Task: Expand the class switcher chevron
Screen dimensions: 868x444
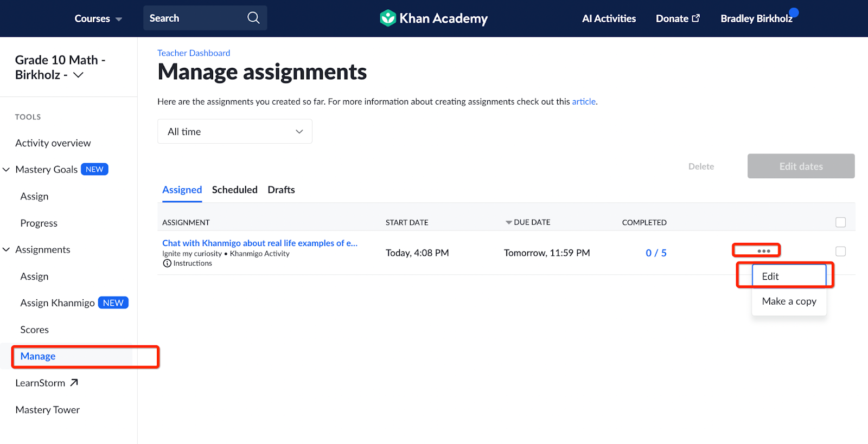Action: click(79, 75)
